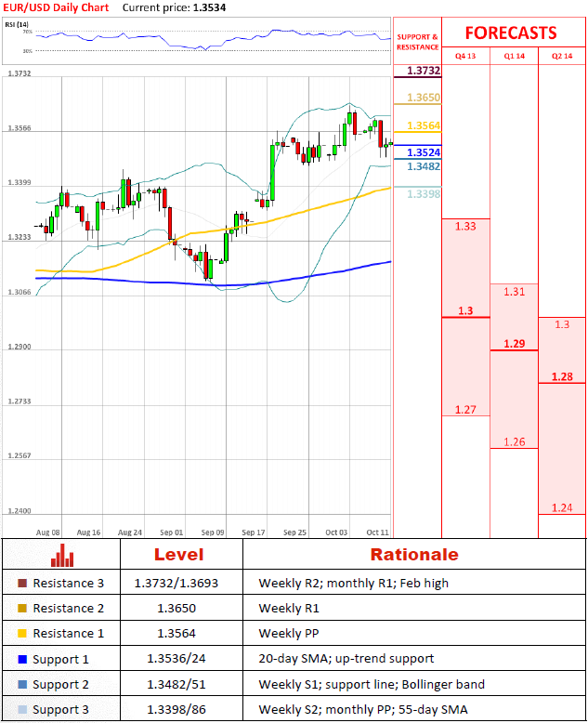Click the 1.3564 level cell in table

(x=176, y=634)
